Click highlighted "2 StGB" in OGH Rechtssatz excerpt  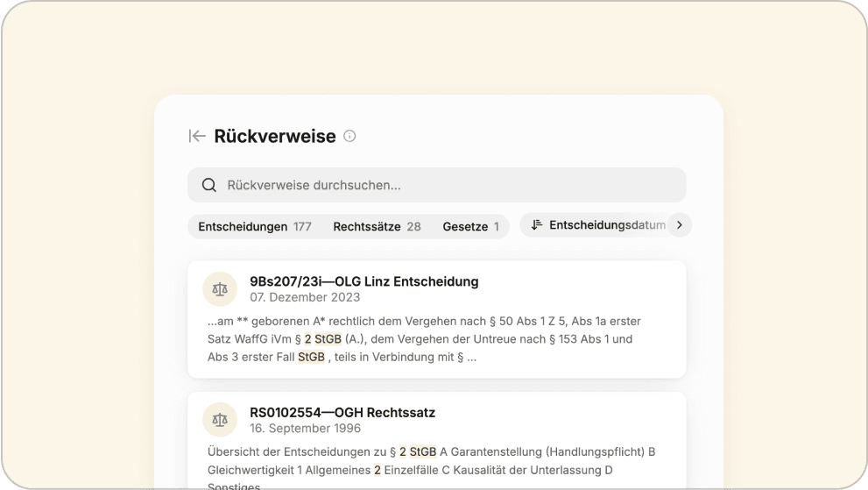(x=417, y=451)
